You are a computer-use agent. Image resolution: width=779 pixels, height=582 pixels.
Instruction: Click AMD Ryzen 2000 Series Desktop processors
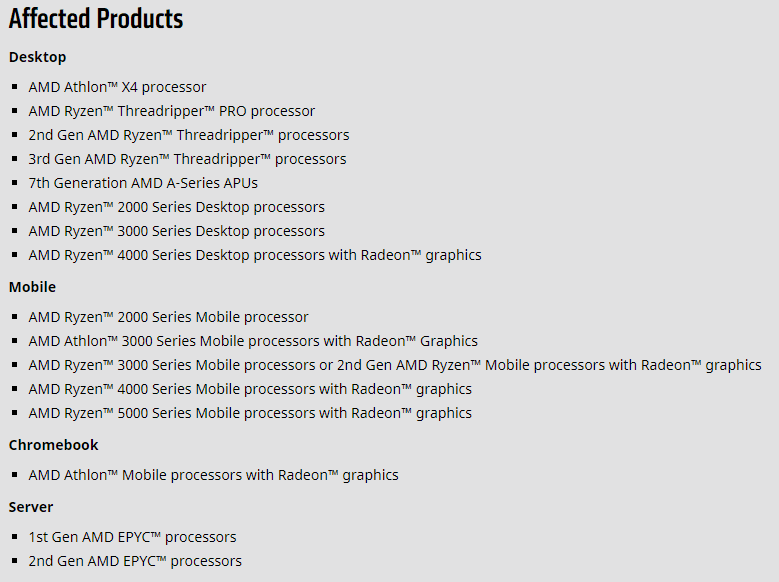click(x=176, y=207)
